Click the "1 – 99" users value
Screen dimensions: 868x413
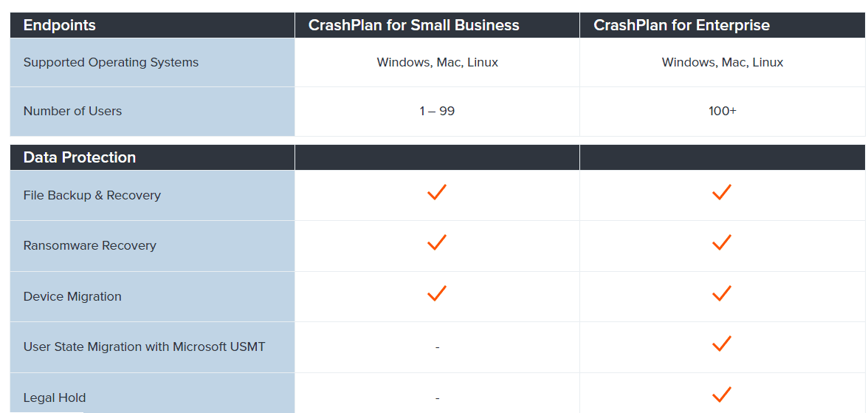tap(437, 111)
